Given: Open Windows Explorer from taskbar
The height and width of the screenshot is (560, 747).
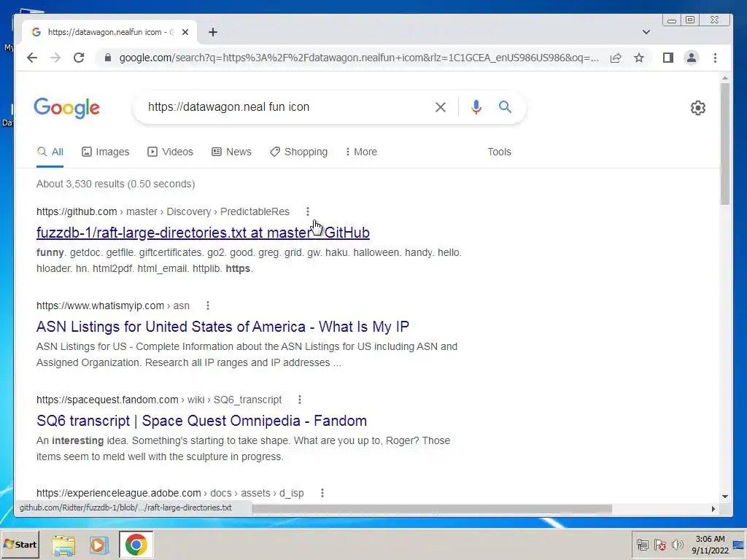Looking at the screenshot, I should pos(64,545).
